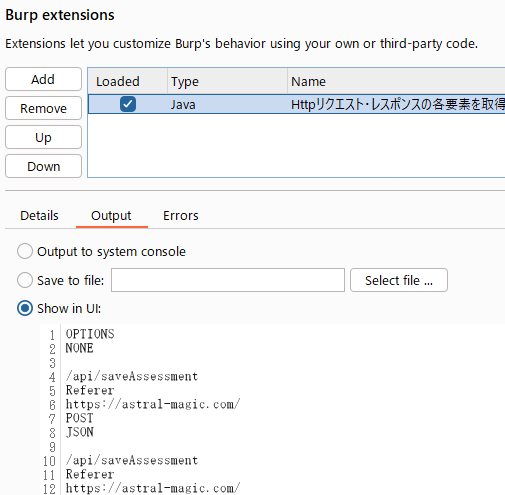505x495 pixels.
Task: Click https://astral-magic.com/ on line 6
Action: 153,404
